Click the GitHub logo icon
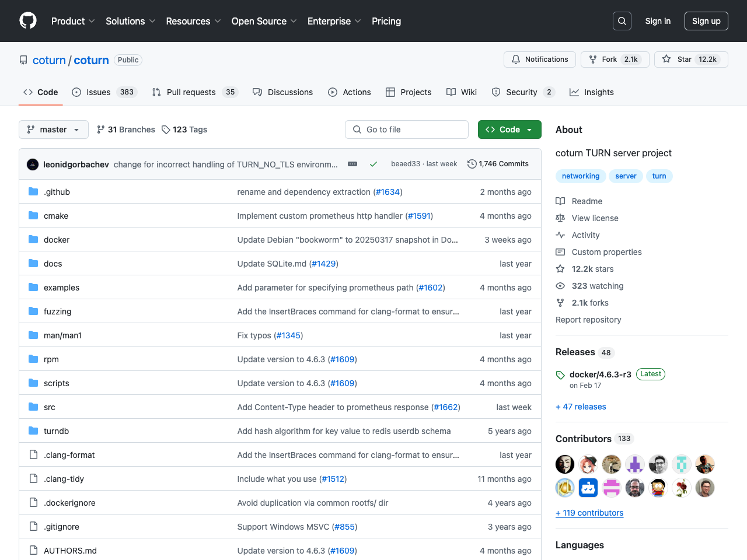 (x=28, y=21)
